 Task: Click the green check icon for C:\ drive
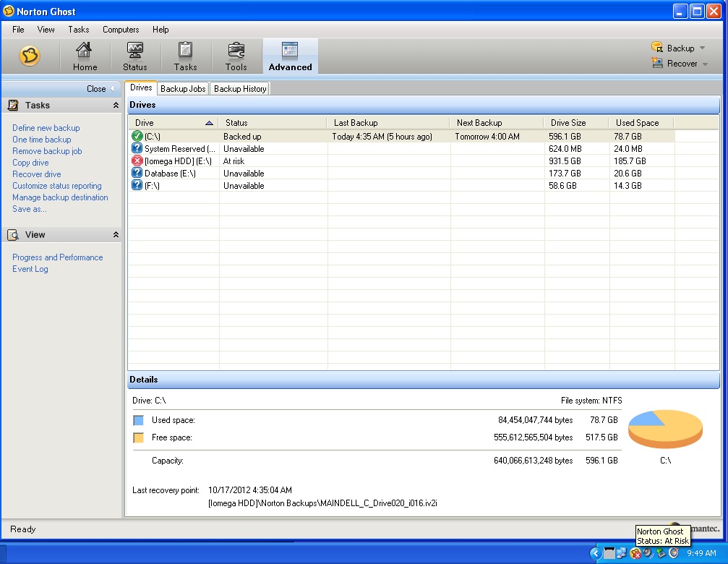[137, 137]
